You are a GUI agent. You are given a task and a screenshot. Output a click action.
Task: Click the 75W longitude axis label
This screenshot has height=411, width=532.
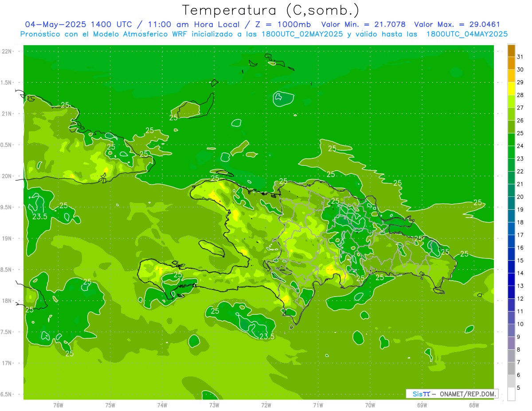(110, 405)
